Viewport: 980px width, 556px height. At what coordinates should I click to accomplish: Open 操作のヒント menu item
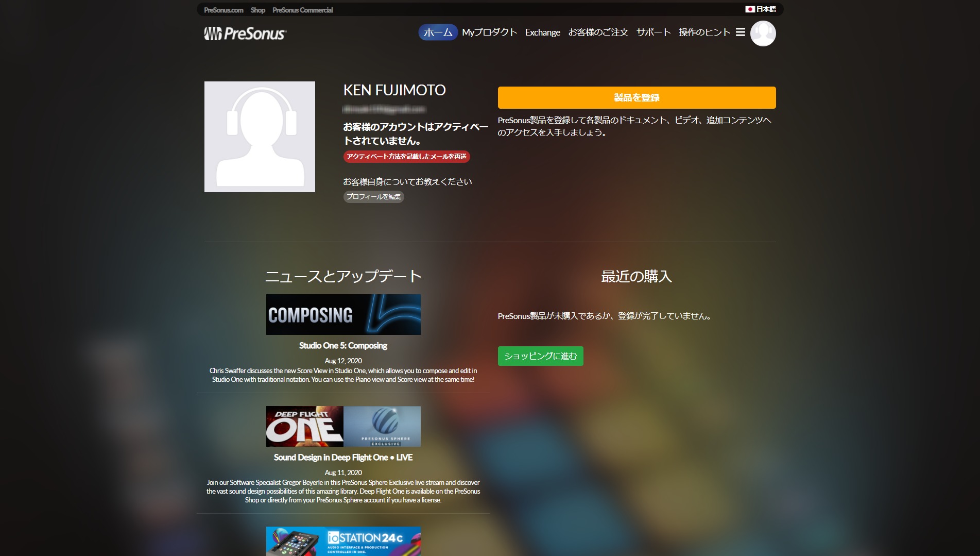point(704,32)
